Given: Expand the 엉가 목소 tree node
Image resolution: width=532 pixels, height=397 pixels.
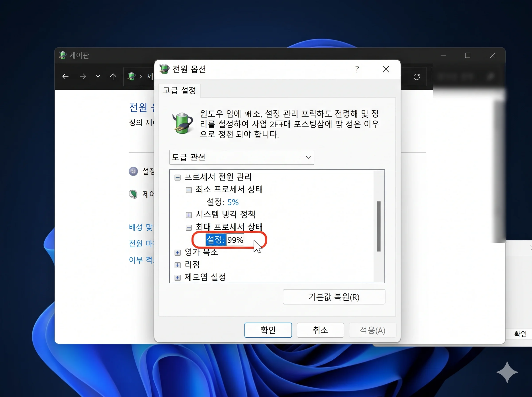Looking at the screenshot, I should point(177,252).
